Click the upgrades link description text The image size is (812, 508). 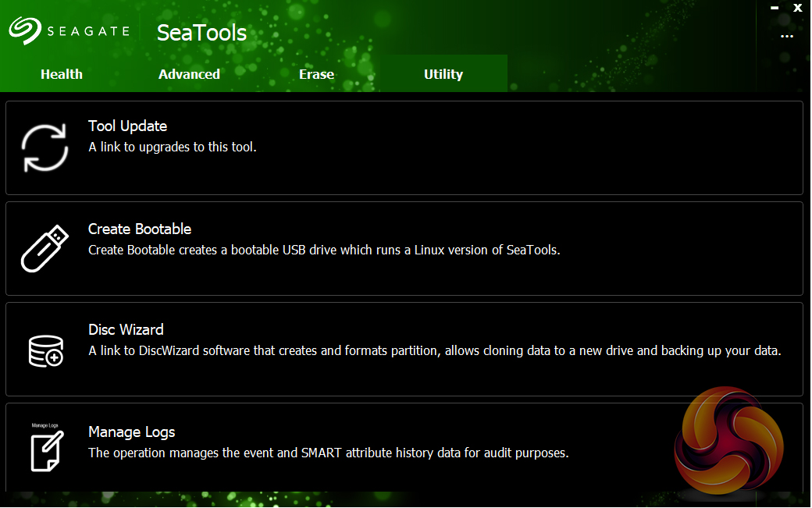(173, 147)
